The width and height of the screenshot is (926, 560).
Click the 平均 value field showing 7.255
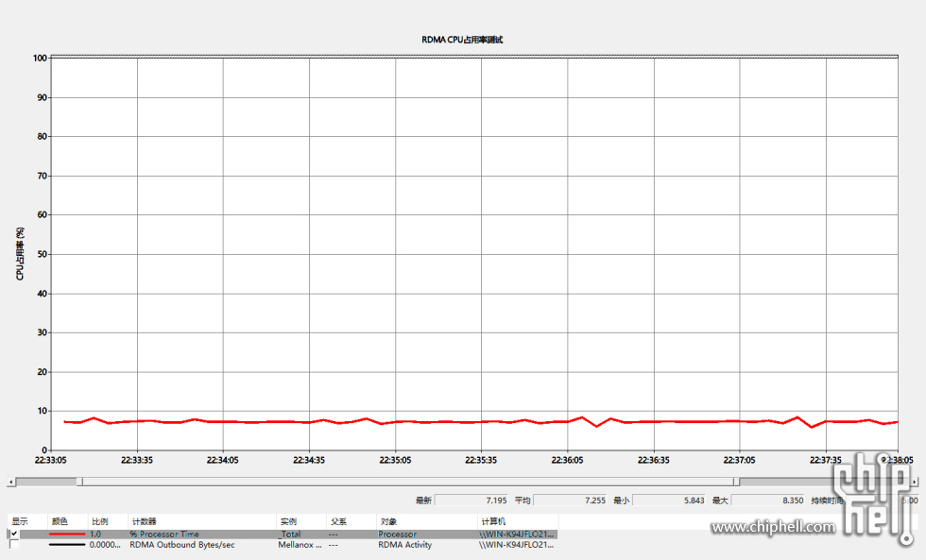tap(571, 500)
